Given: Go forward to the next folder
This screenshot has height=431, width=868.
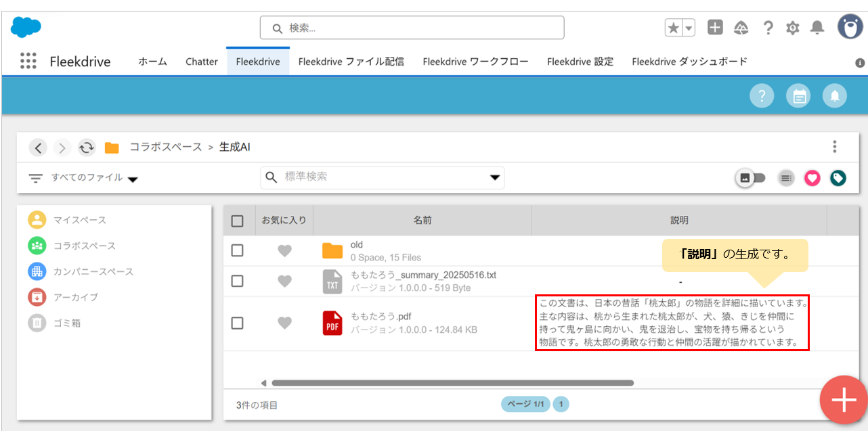Looking at the screenshot, I should pos(62,148).
